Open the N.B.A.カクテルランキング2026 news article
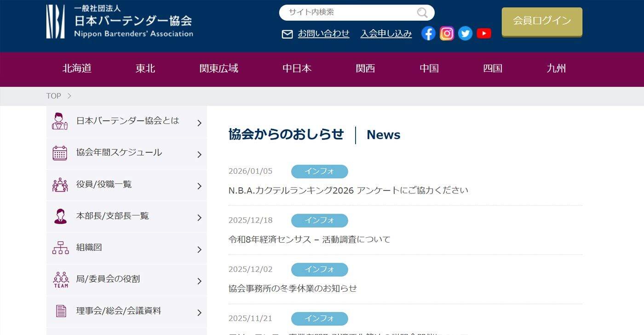This screenshot has height=335, width=644. [348, 190]
